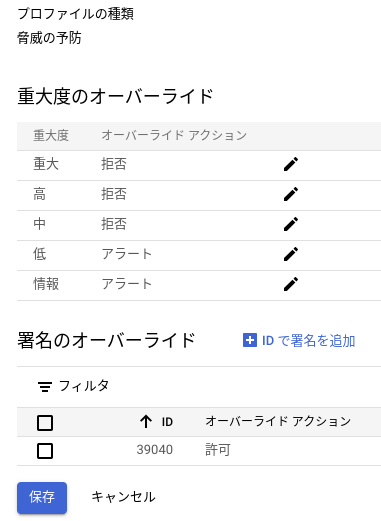Edit the 情報 severity override pencil icon

click(x=291, y=284)
